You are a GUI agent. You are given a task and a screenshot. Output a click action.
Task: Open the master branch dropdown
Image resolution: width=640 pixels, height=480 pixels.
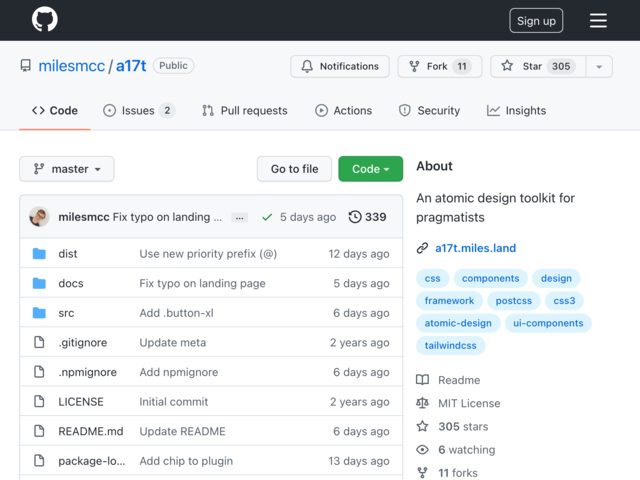pos(67,169)
